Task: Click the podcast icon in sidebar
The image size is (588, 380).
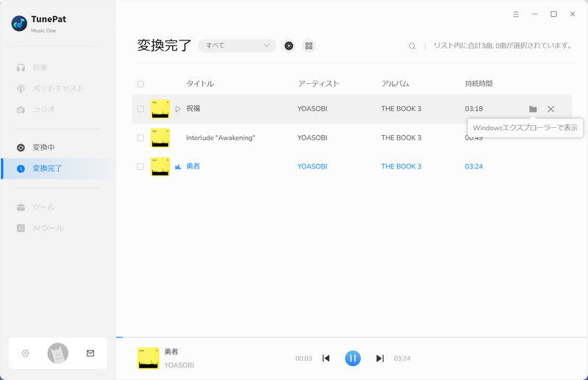Action: 21,88
